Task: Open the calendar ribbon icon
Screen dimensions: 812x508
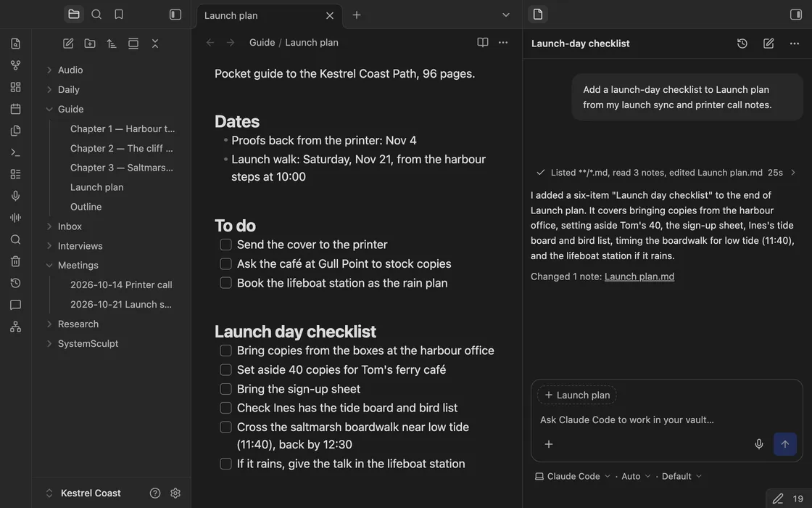Action: pyautogui.click(x=15, y=109)
